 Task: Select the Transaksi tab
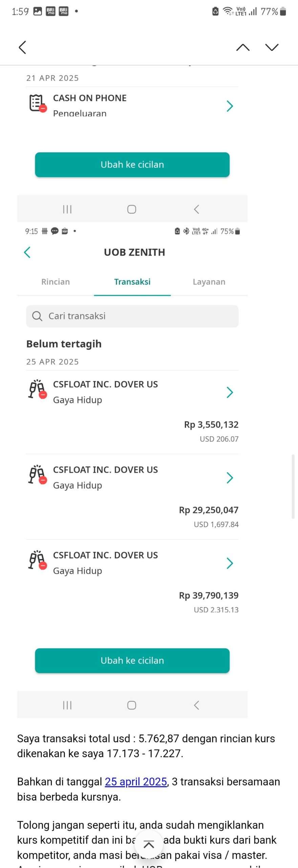[x=132, y=282]
